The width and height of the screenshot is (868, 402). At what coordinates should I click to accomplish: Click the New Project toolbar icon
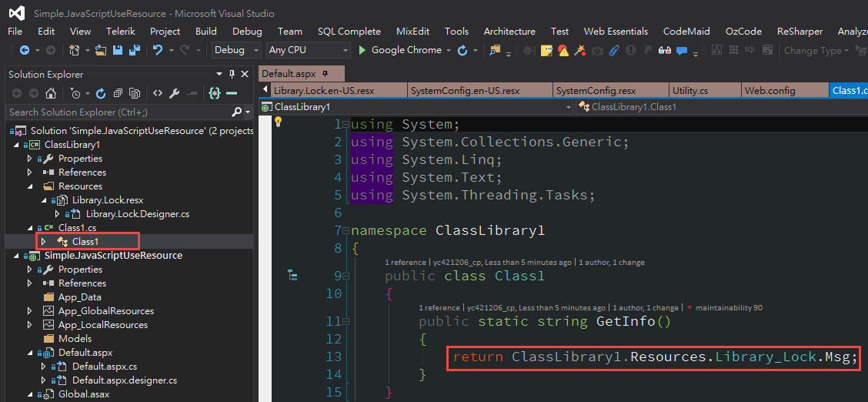pos(74,50)
